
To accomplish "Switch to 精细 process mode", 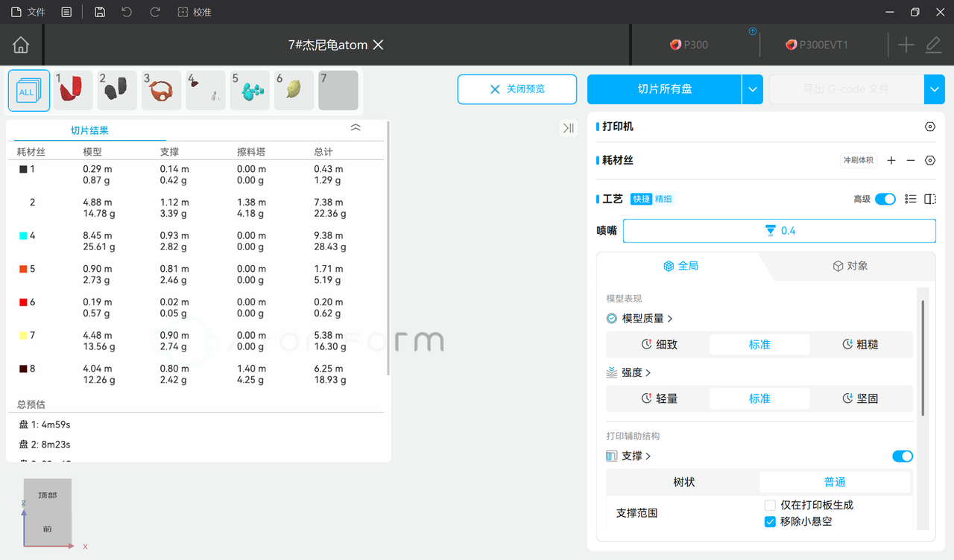I will 663,199.
